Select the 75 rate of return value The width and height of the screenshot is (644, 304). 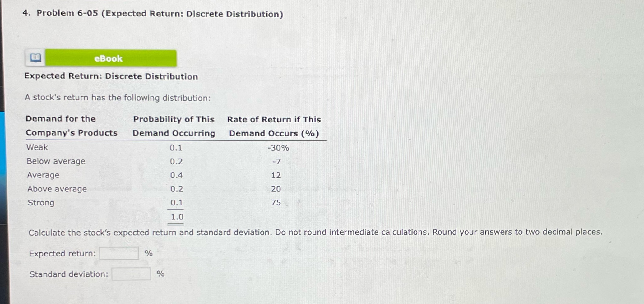pyautogui.click(x=276, y=203)
